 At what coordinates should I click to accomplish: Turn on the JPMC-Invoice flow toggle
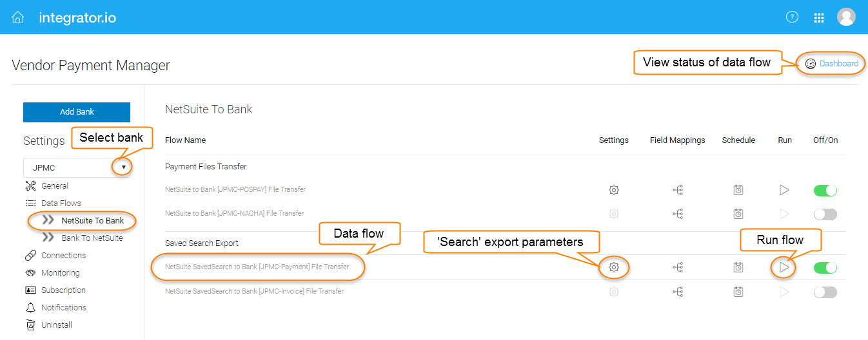[x=825, y=292]
